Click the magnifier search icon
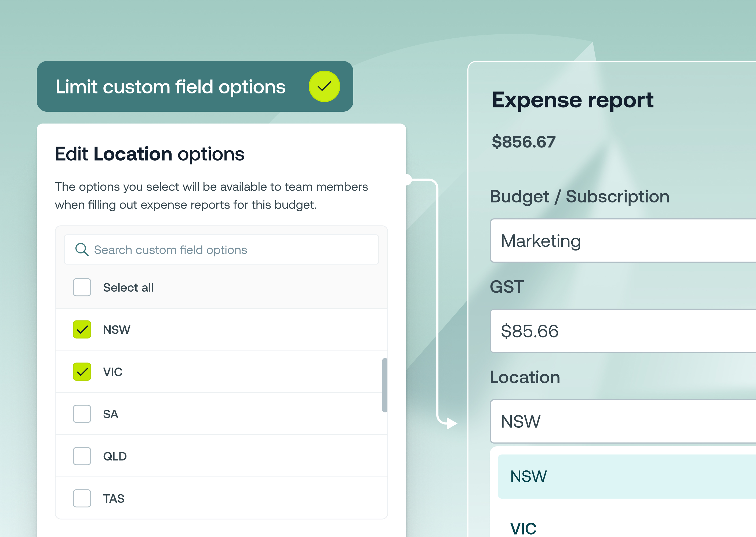Image resolution: width=756 pixels, height=537 pixels. 82,250
